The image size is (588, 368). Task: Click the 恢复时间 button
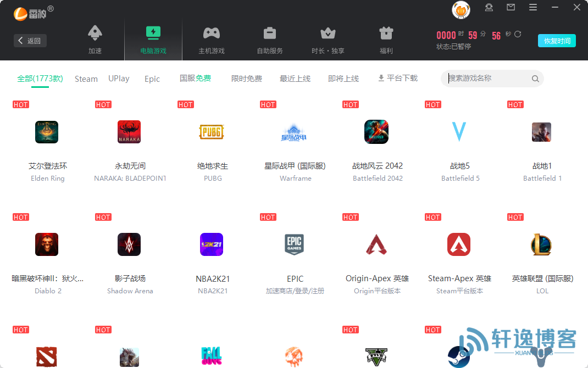tap(557, 41)
